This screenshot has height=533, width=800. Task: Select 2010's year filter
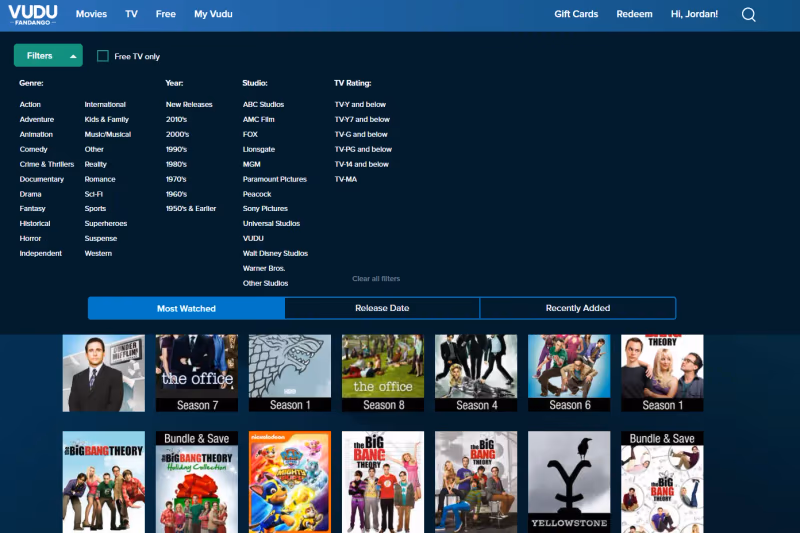(x=177, y=119)
